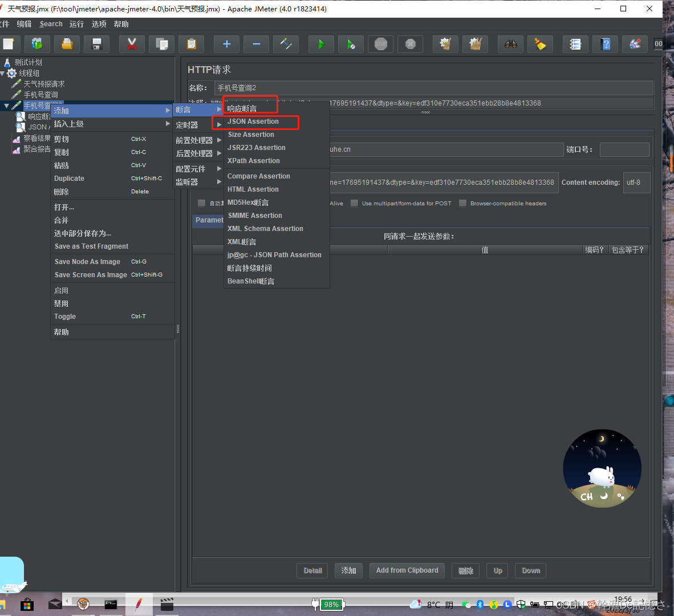
Task: Expand all nodes with plus icon
Action: click(x=227, y=44)
